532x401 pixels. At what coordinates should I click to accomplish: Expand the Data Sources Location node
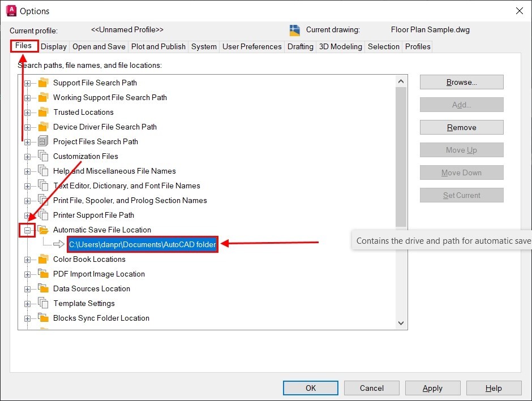27,289
